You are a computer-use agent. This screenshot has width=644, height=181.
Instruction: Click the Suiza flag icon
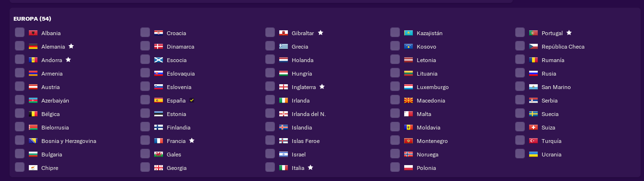[533, 127]
